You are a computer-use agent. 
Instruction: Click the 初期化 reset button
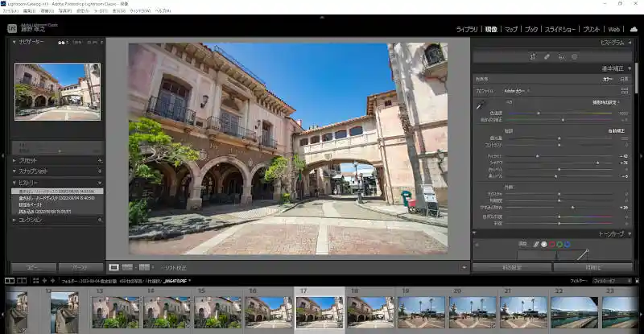(x=592, y=267)
